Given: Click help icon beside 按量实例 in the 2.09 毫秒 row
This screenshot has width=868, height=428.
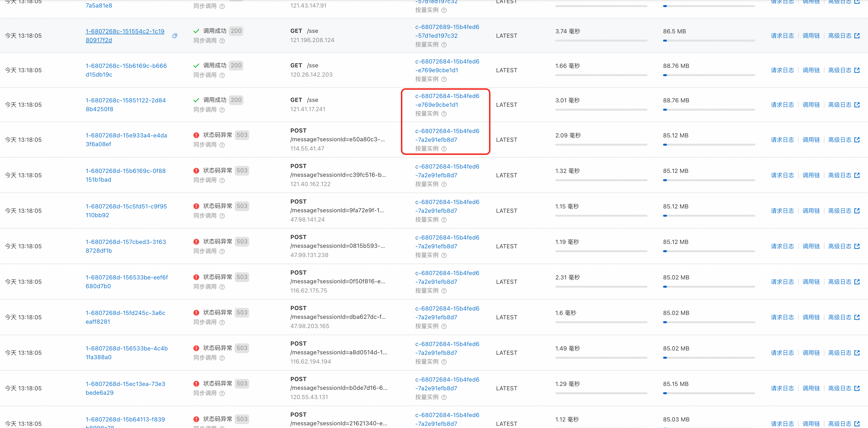Looking at the screenshot, I should pyautogui.click(x=444, y=149).
